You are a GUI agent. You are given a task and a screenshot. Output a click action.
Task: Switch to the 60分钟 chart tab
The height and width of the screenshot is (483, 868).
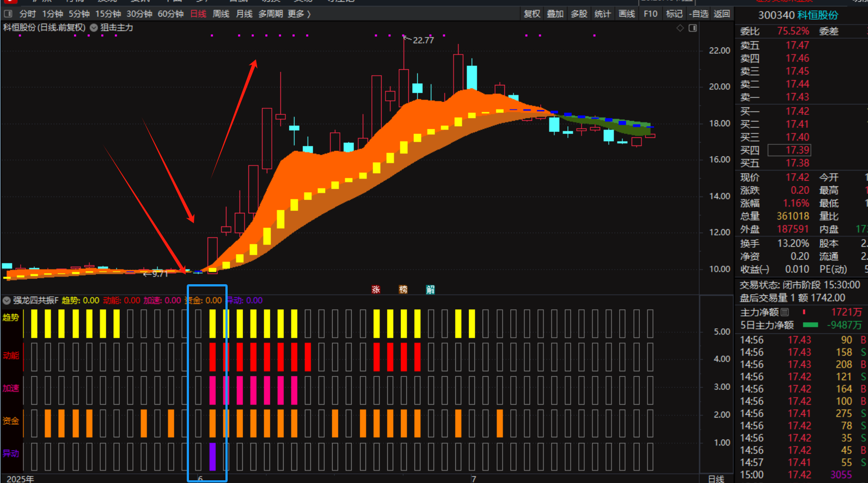pyautogui.click(x=170, y=14)
